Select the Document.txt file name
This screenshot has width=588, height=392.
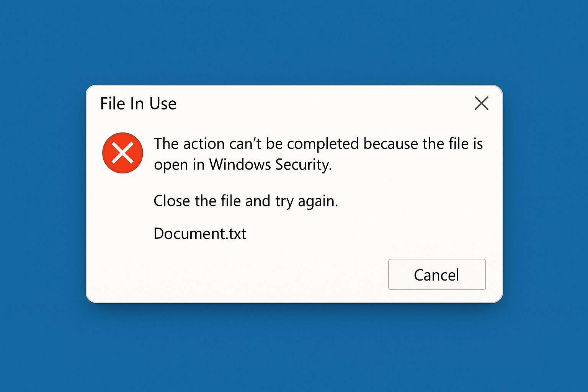click(x=200, y=234)
